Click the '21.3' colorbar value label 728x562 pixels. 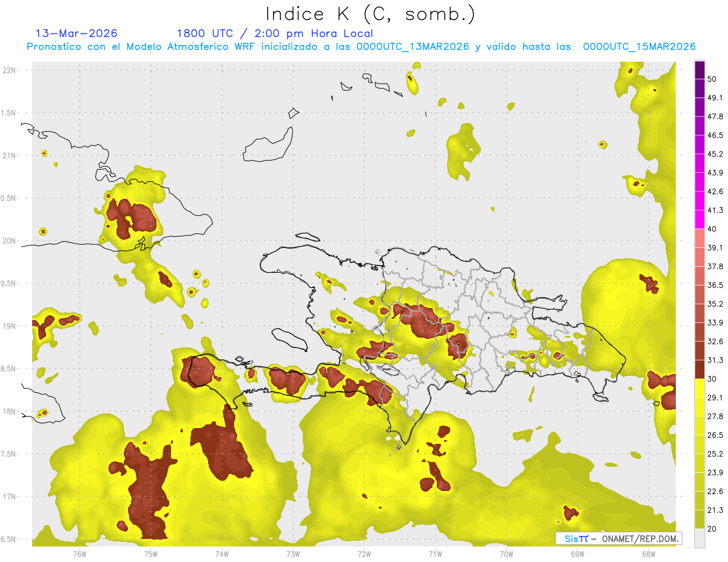point(716,510)
